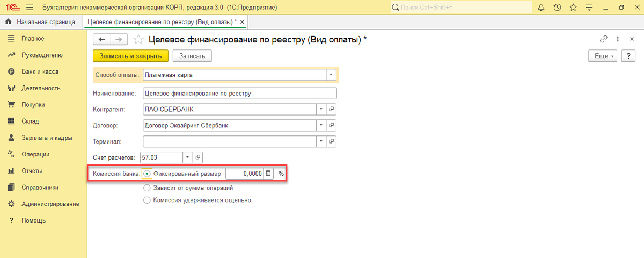The image size is (644, 258).
Task: Open the 1C main menu hamburger icon
Action: (x=29, y=8)
